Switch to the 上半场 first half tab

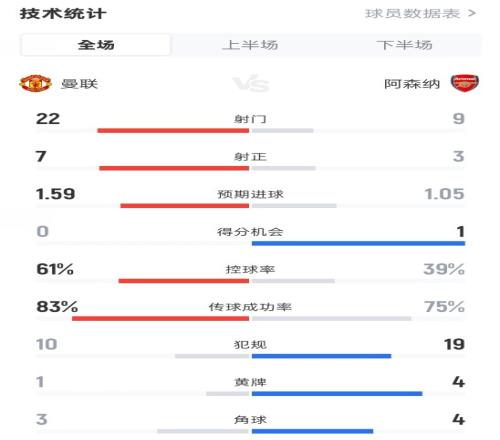[250, 45]
